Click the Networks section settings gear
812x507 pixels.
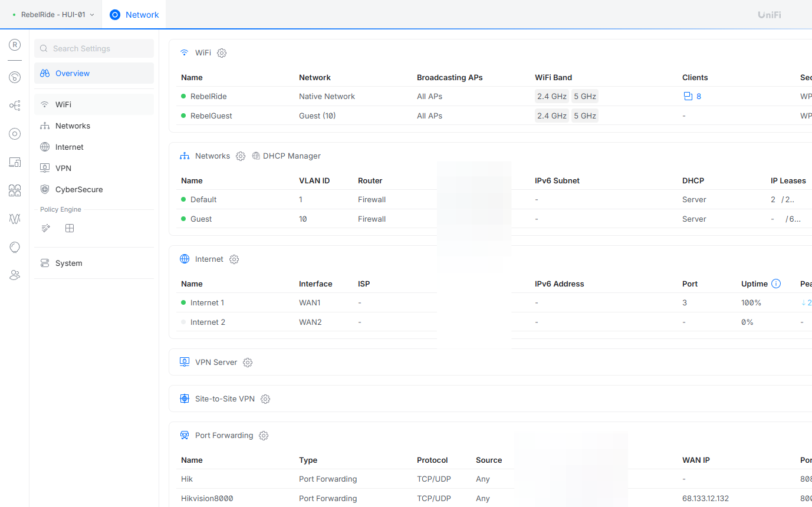(241, 156)
